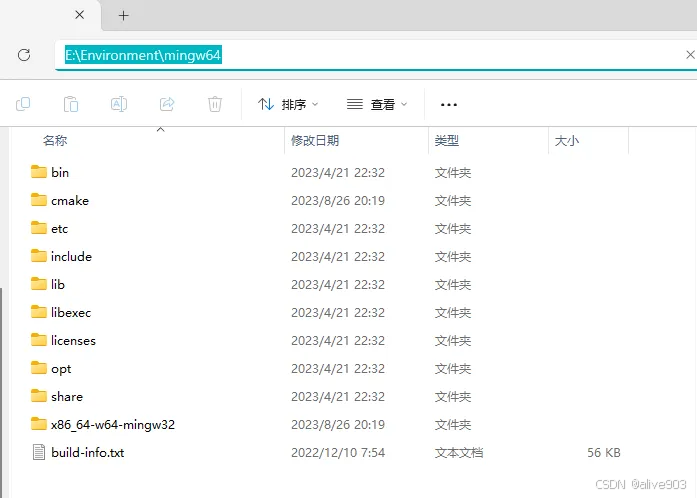Select the libexec folder icon
This screenshot has width=697, height=498.
coord(39,312)
